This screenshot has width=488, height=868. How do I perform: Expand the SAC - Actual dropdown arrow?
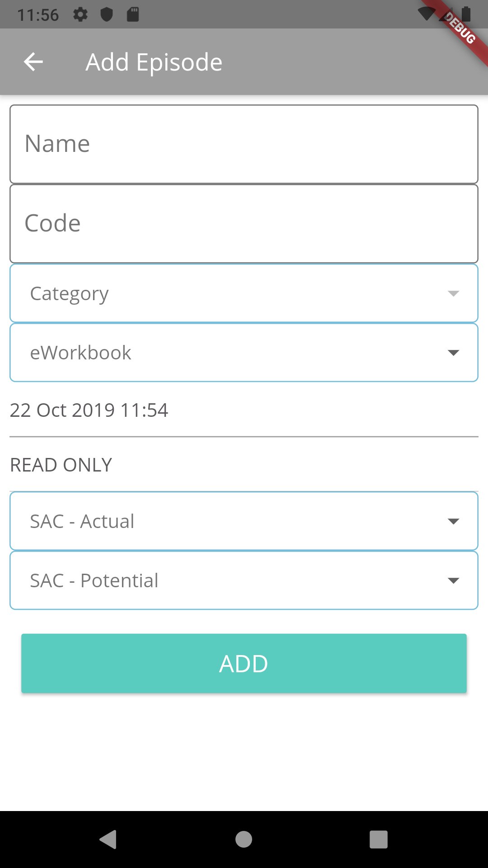(x=453, y=521)
